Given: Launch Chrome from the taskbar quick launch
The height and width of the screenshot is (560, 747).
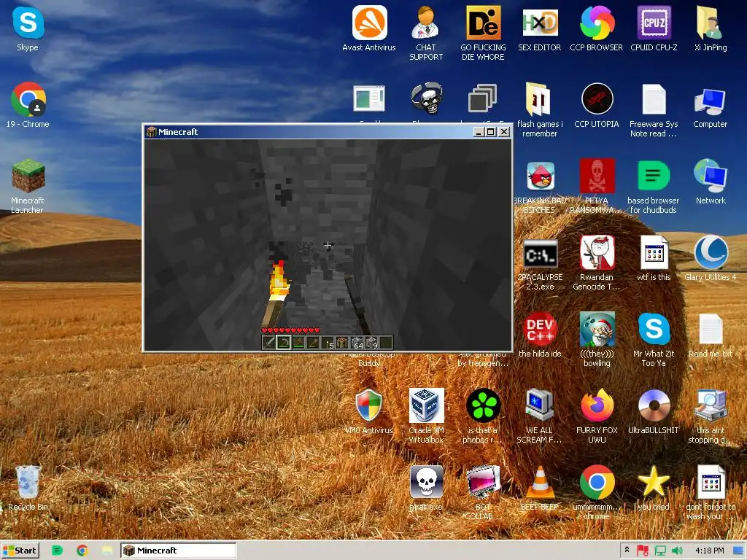Looking at the screenshot, I should click(x=82, y=551).
